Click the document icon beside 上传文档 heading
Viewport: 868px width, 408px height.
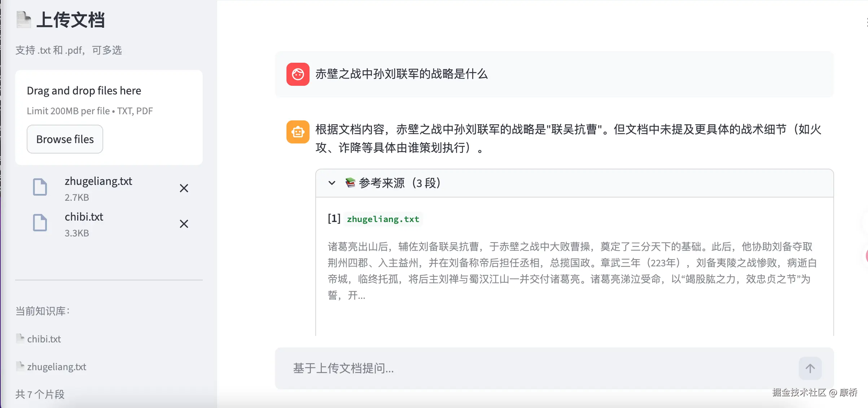23,19
